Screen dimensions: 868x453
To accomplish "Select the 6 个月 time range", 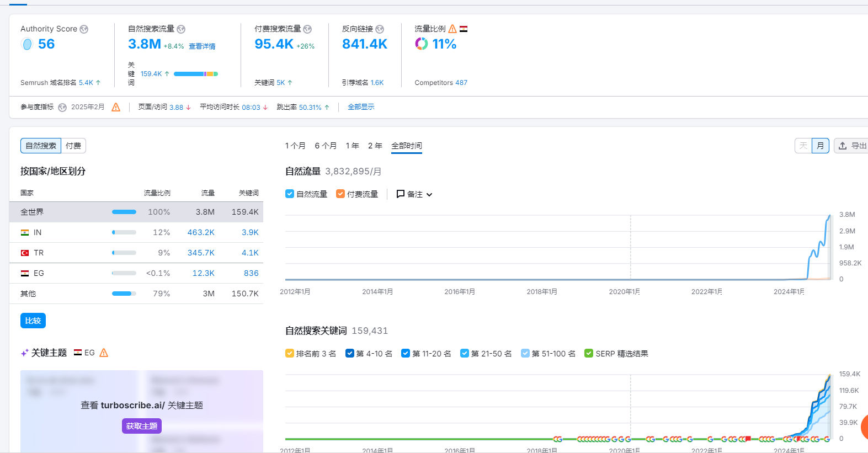I will 326,146.
